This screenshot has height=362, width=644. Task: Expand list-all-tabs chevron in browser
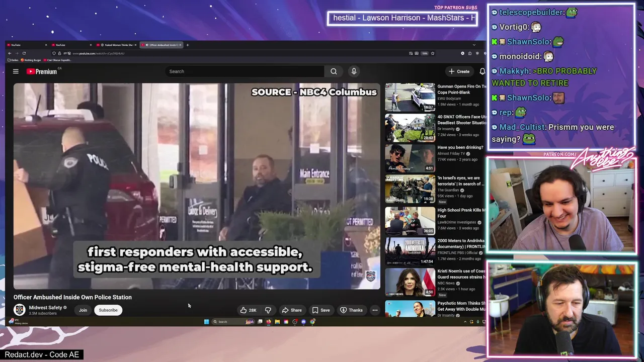[473, 45]
